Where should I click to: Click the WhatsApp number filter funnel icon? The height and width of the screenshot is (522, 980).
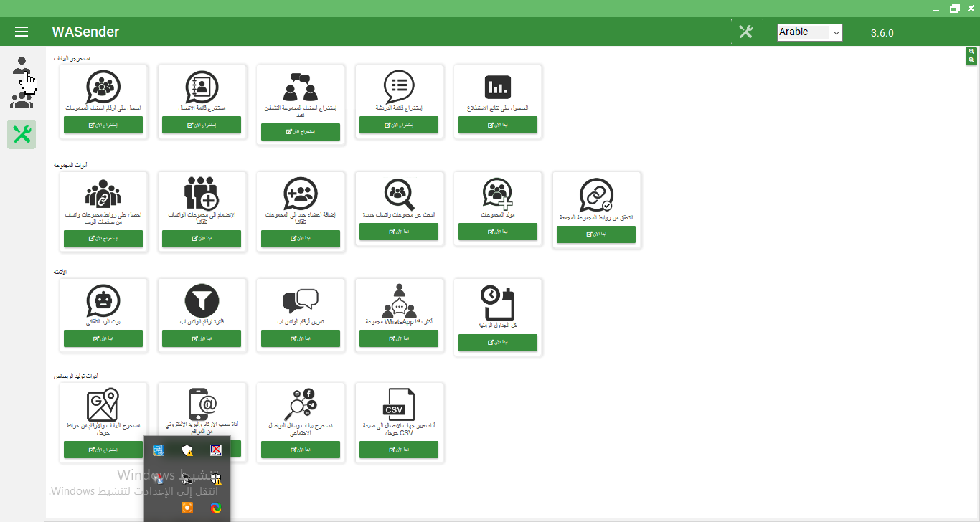pyautogui.click(x=202, y=300)
